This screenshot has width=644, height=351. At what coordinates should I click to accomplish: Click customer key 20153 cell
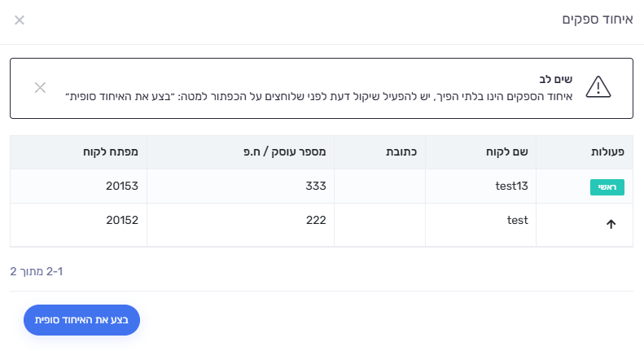78,186
